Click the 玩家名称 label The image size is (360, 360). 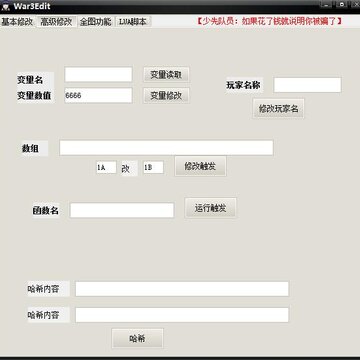coord(243,85)
